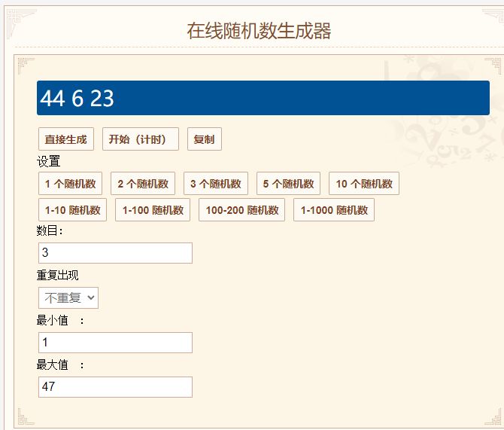504x430 pixels.
Task: Apply the 1-1000 随机数 range preset
Action: (334, 210)
